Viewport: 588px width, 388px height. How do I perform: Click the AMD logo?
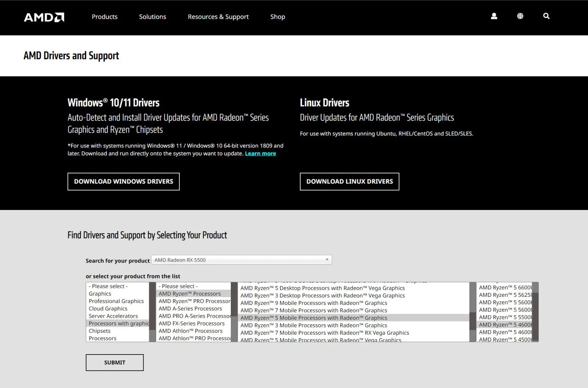coord(44,17)
